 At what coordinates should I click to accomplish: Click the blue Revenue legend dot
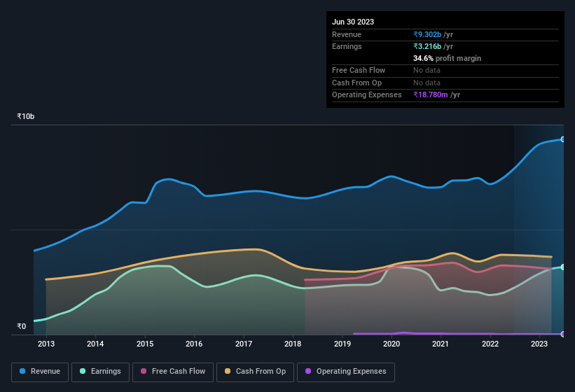pos(23,371)
